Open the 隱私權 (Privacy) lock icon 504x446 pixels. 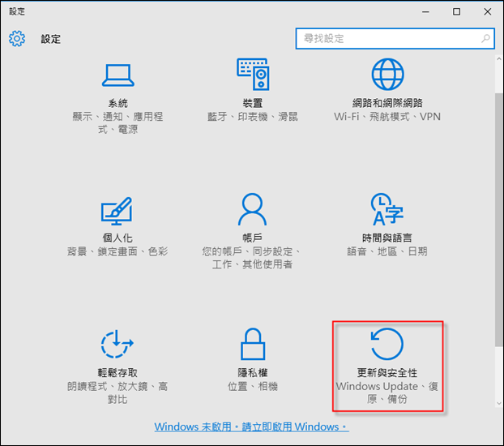(253, 344)
